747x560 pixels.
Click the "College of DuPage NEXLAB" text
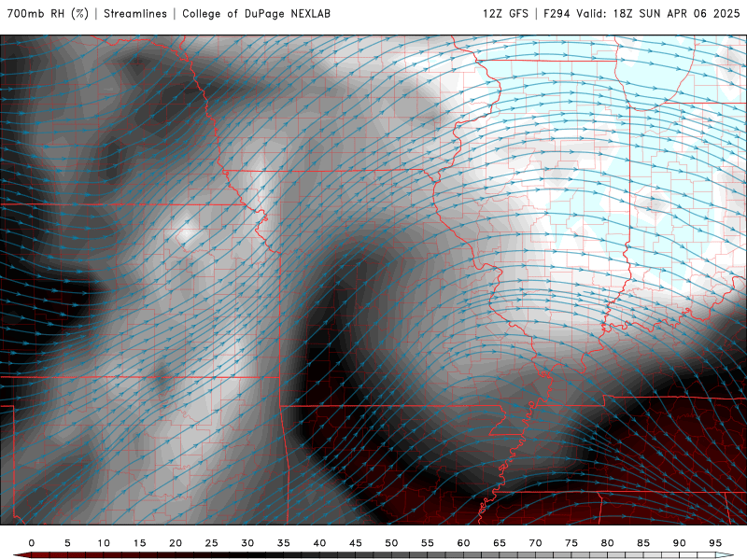256,14
